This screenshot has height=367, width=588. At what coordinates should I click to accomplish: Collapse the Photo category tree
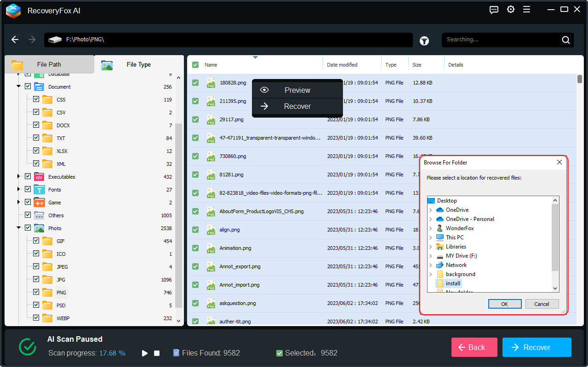19,228
